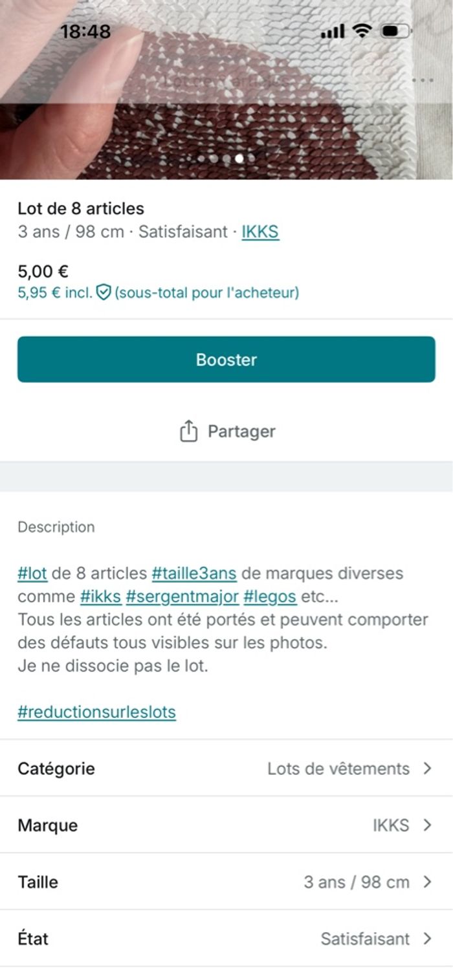Viewport: 453px width, 980px height.
Task: Tap the buyer protection shield icon
Action: click(x=104, y=292)
